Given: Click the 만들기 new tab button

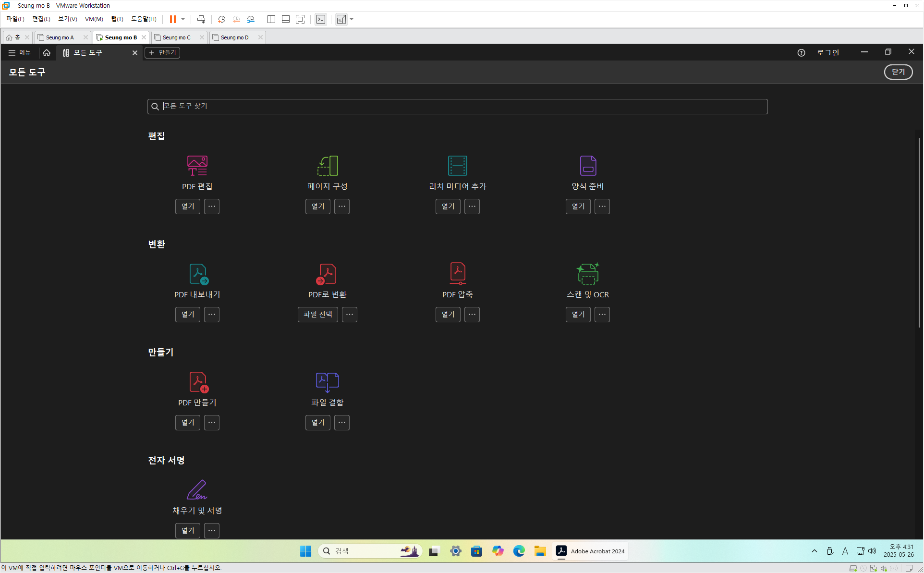Looking at the screenshot, I should [162, 53].
